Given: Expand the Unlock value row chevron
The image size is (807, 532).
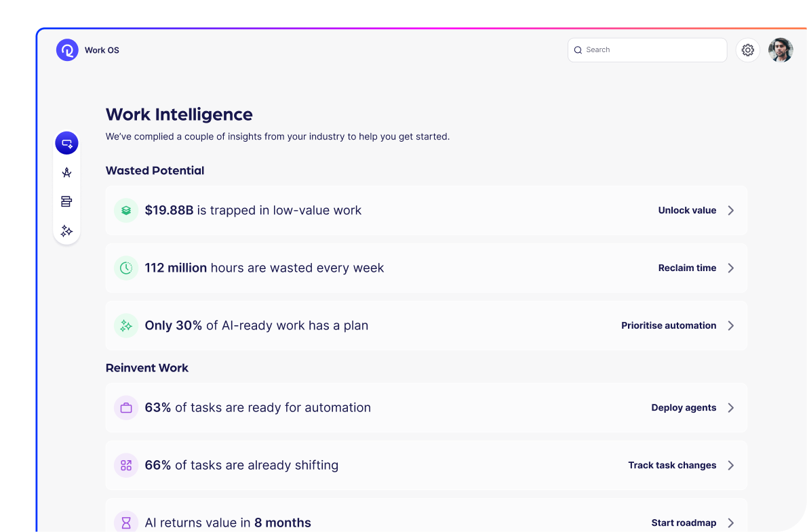Looking at the screenshot, I should point(731,210).
